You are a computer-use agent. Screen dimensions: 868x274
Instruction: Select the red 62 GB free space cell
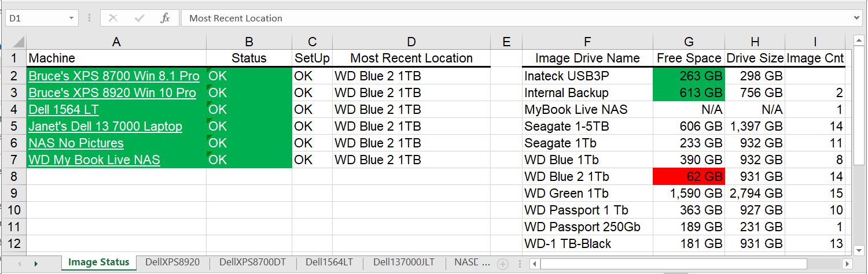pyautogui.click(x=689, y=177)
